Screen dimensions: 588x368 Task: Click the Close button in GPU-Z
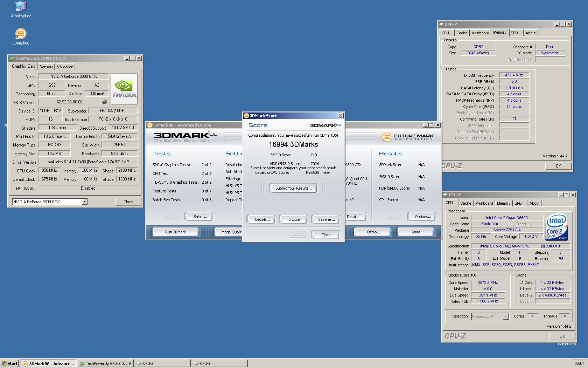[128, 202]
